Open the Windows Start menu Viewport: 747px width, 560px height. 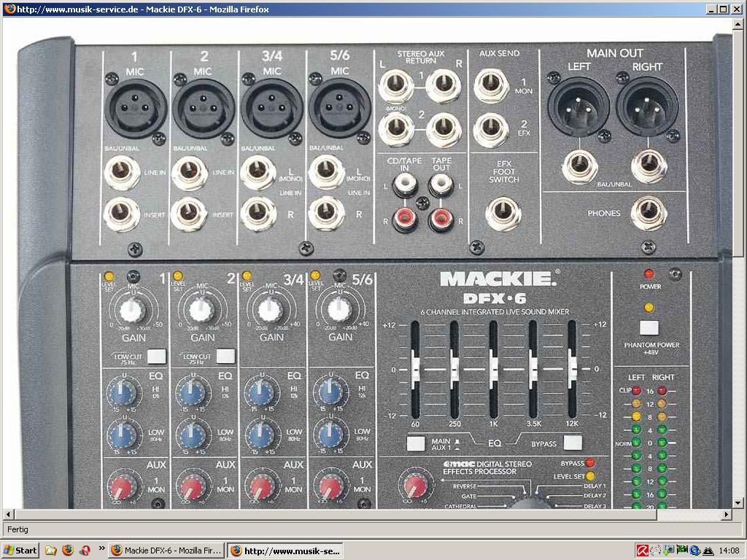(x=20, y=551)
